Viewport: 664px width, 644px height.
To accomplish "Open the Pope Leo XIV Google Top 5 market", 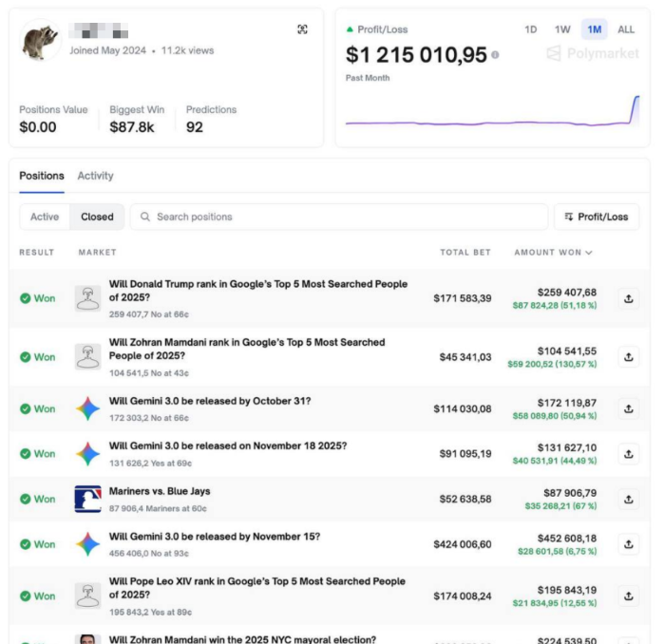I will (x=257, y=588).
